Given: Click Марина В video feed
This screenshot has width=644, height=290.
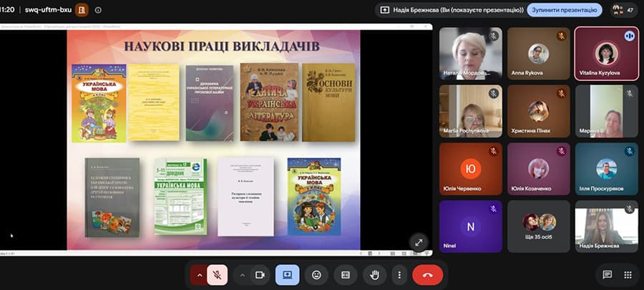Looking at the screenshot, I should (606, 111).
